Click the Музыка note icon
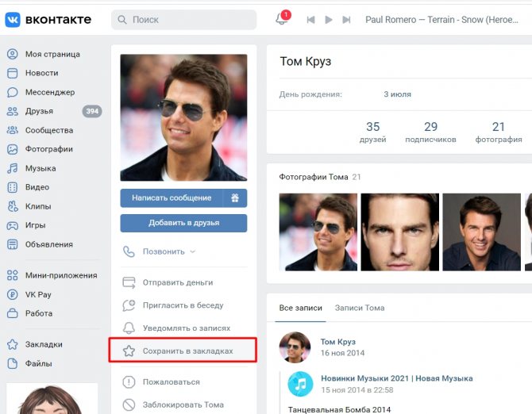Screen dimensions: 532x414 [x=13, y=168]
